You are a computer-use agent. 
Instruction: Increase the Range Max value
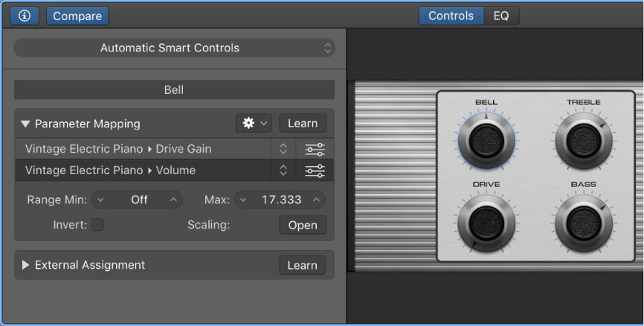coord(316,199)
